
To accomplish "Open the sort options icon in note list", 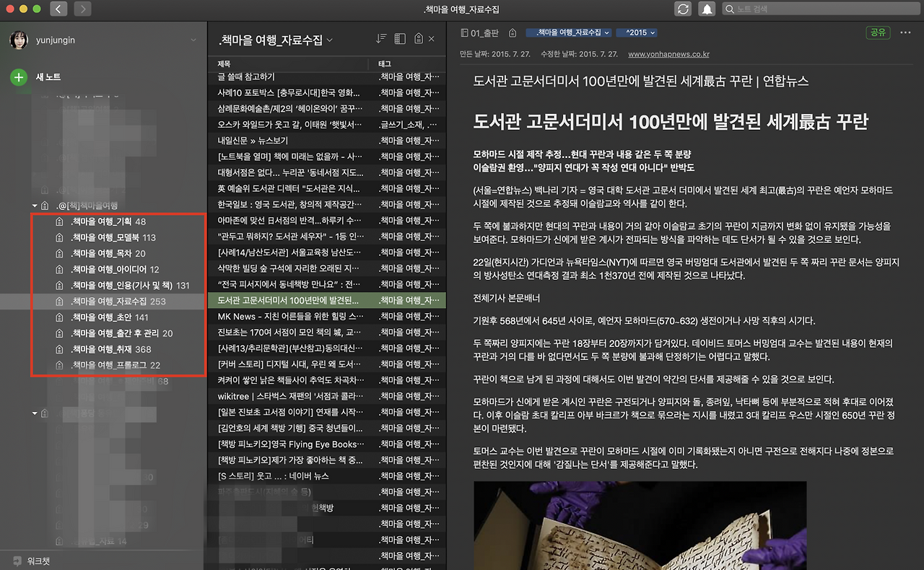I will click(381, 39).
